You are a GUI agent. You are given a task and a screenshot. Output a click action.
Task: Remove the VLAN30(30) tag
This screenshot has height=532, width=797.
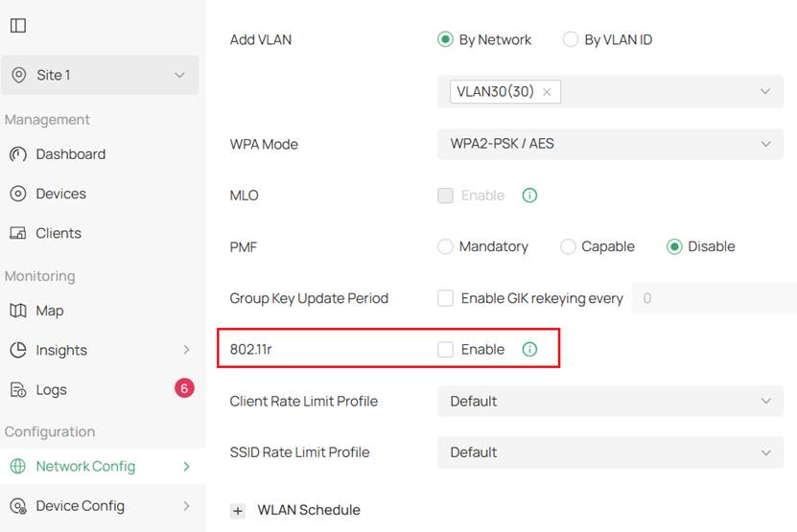coord(547,92)
